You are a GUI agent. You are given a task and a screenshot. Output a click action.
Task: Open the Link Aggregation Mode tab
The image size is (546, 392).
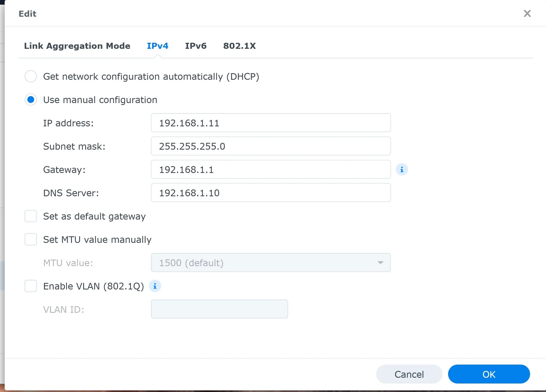[77, 46]
